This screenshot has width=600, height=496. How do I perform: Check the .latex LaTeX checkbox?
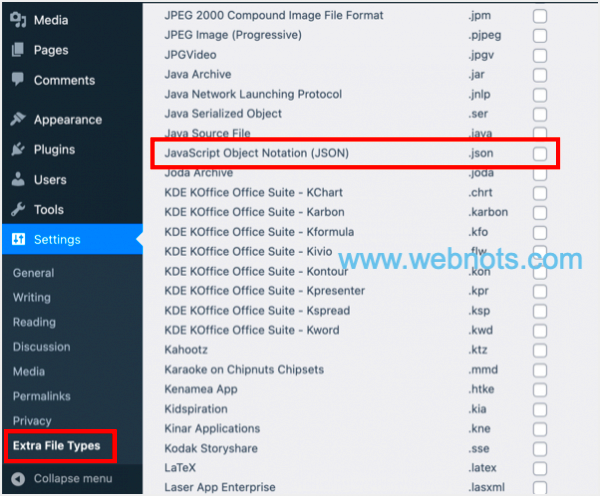click(x=540, y=468)
